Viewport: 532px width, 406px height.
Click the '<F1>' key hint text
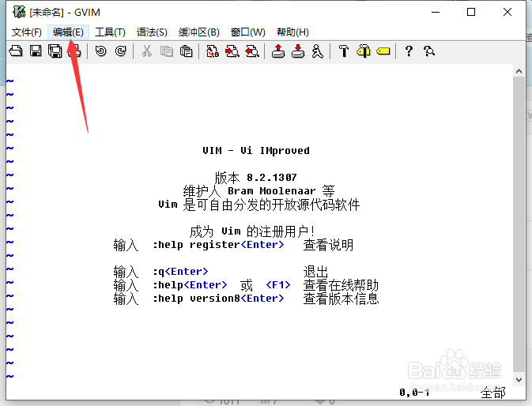pyautogui.click(x=278, y=285)
